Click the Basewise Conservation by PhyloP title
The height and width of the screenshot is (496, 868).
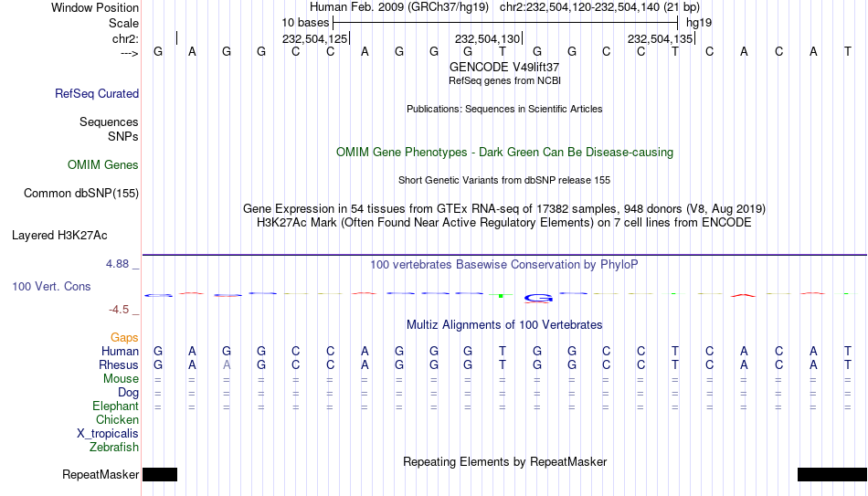504,265
